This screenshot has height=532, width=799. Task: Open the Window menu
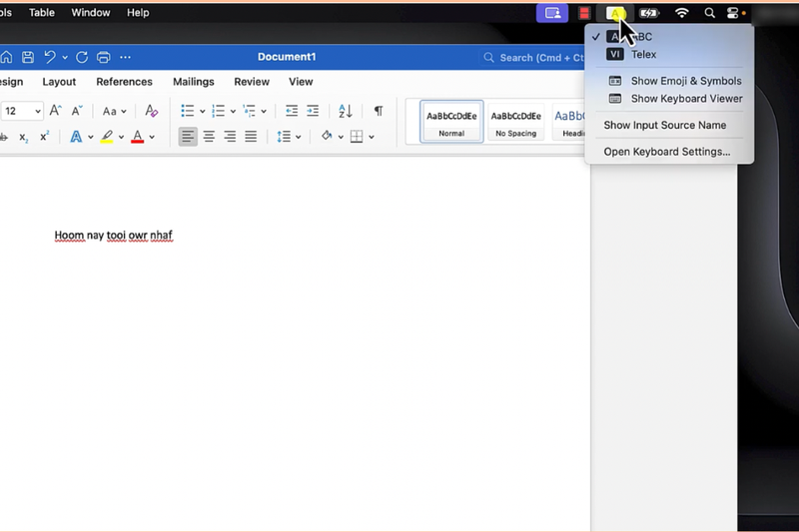coord(91,13)
